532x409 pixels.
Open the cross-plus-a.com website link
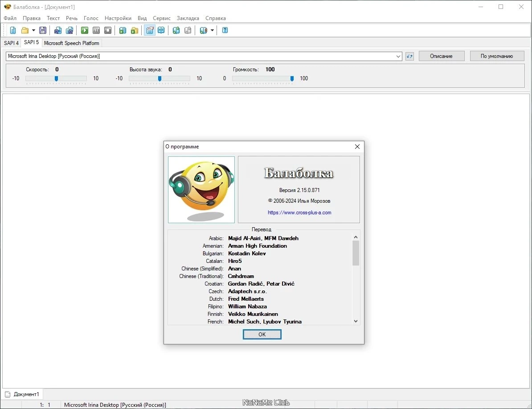pos(299,213)
